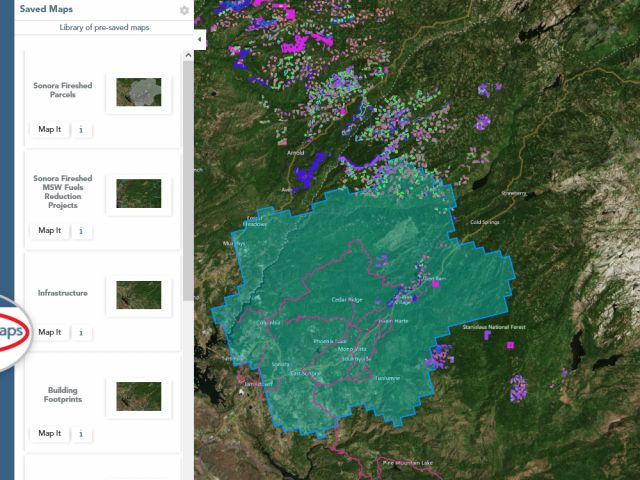Click the 'Pine Mountain Lake' map label

point(408,463)
